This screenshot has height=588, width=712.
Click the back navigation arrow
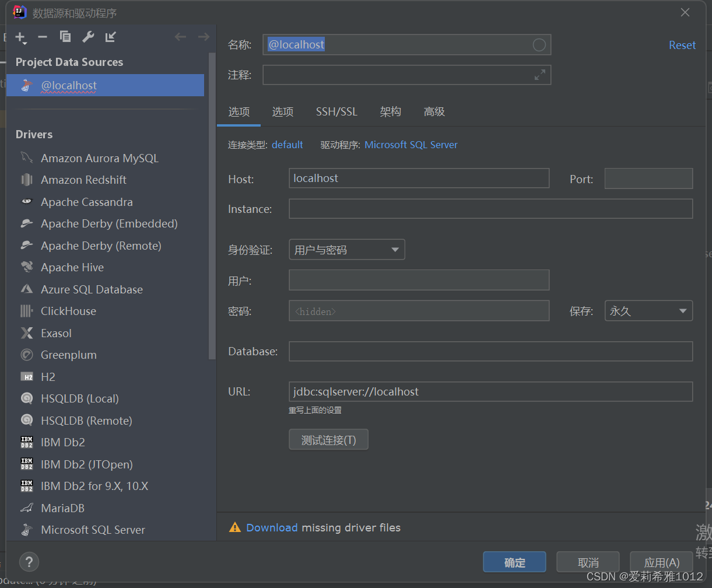[x=181, y=37]
